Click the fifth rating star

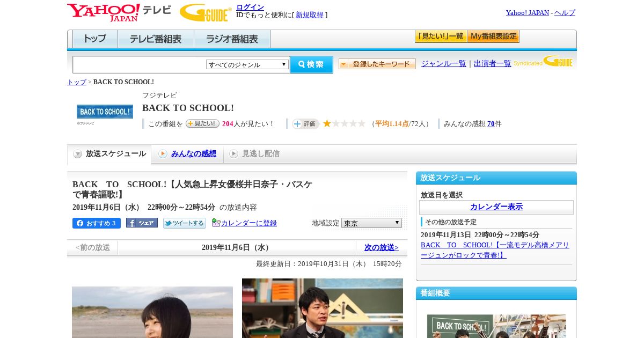[362, 123]
